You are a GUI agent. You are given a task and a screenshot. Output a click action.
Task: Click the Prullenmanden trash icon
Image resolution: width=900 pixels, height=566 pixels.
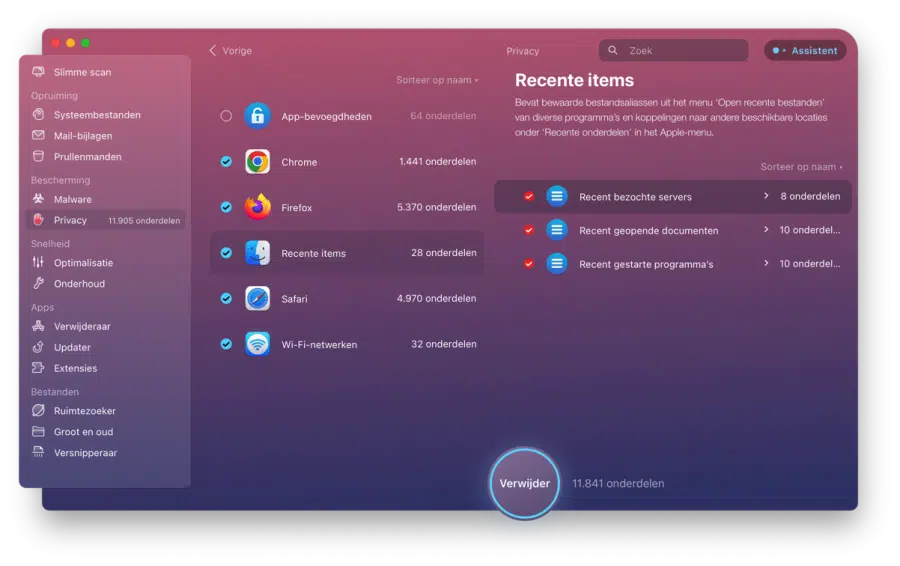(38, 156)
